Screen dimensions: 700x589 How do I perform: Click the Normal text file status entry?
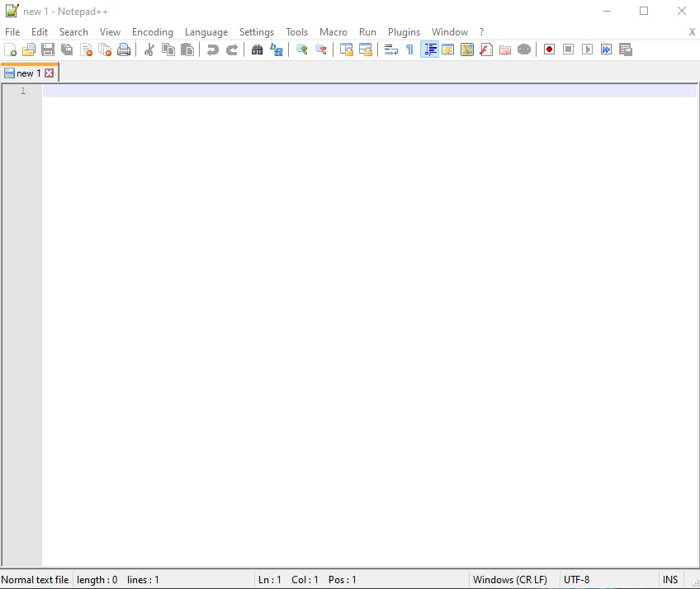[35, 580]
